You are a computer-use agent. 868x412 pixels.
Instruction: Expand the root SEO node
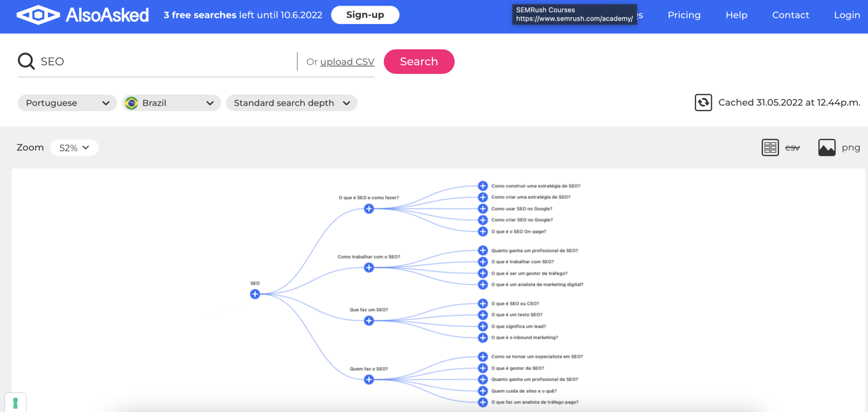255,294
